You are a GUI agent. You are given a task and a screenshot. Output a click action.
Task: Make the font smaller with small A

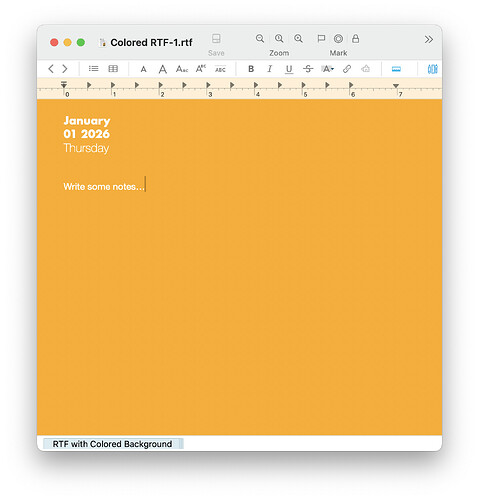coord(143,69)
